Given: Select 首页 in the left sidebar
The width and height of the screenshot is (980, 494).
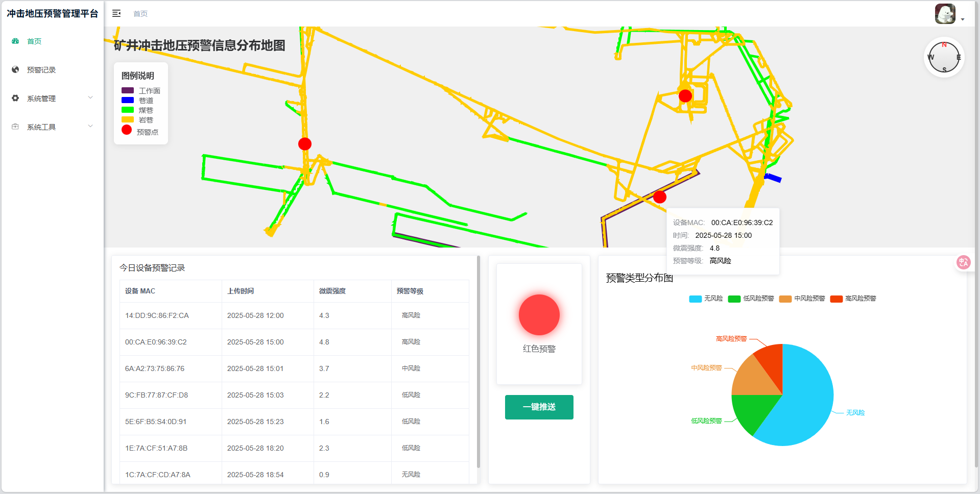Looking at the screenshot, I should tap(34, 41).
